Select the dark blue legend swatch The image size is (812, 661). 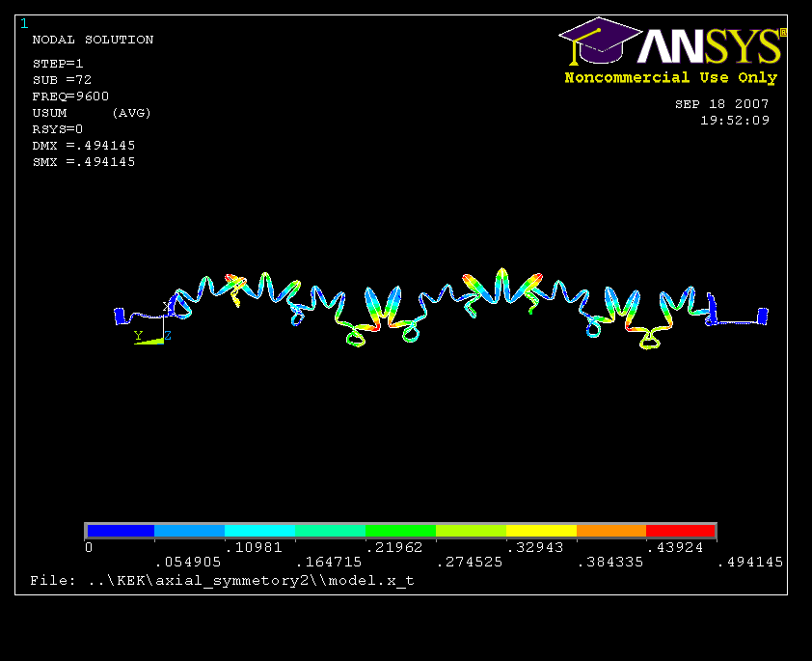coord(121,531)
